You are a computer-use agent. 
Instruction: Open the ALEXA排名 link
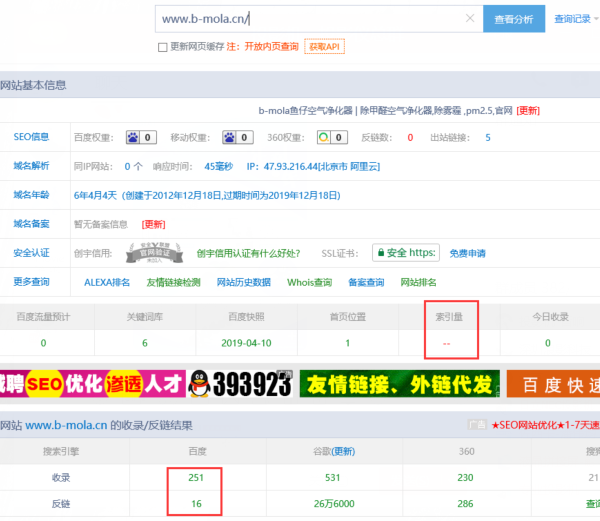click(x=107, y=282)
